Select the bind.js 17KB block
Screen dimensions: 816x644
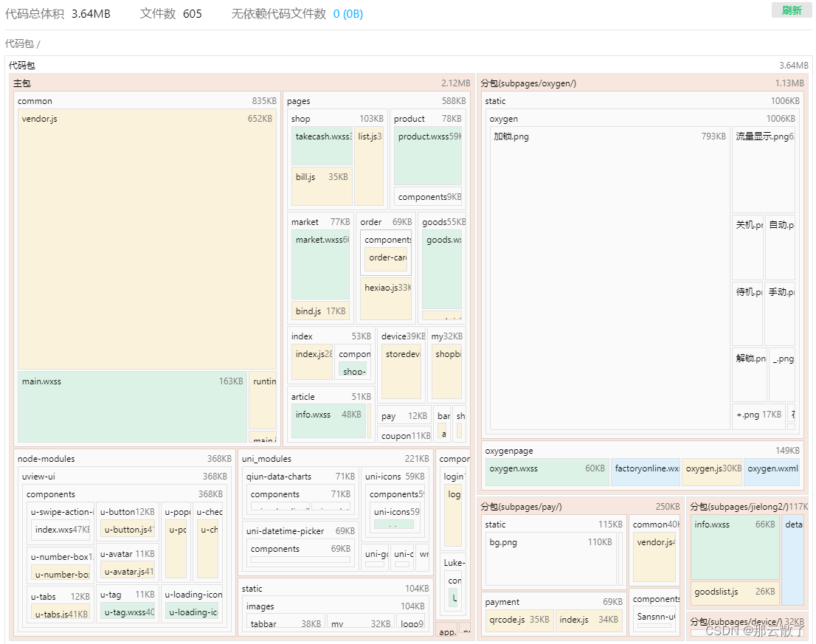[x=320, y=311]
